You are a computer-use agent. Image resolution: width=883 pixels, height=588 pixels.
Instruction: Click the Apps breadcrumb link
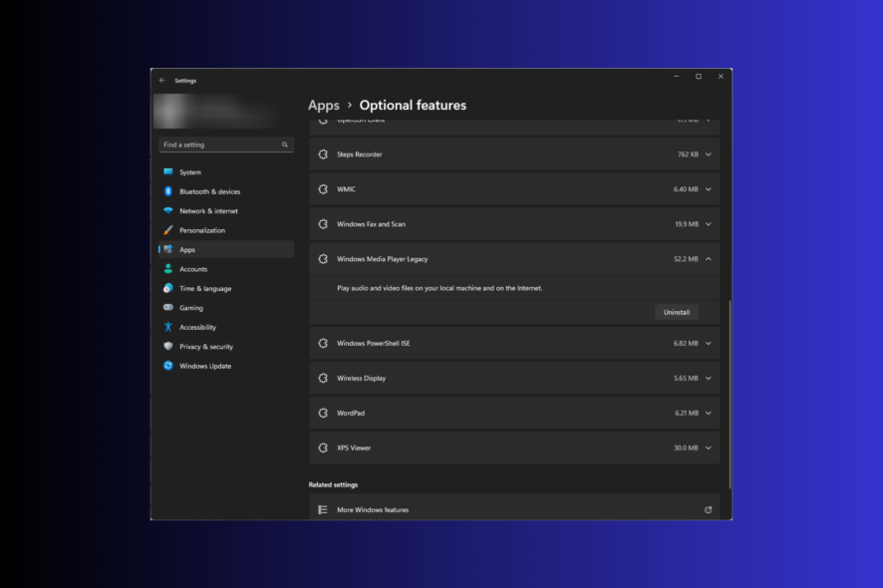point(324,106)
